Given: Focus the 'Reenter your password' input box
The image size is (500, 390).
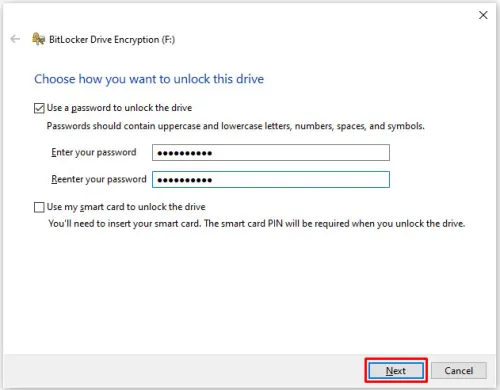Looking at the screenshot, I should [271, 180].
